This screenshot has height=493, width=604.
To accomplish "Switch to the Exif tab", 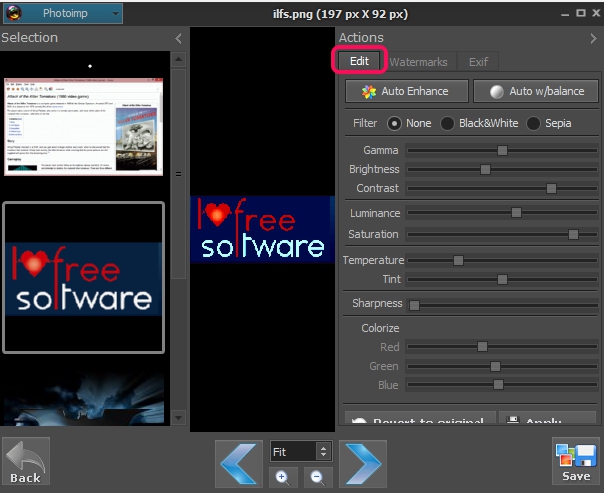I will point(478,62).
